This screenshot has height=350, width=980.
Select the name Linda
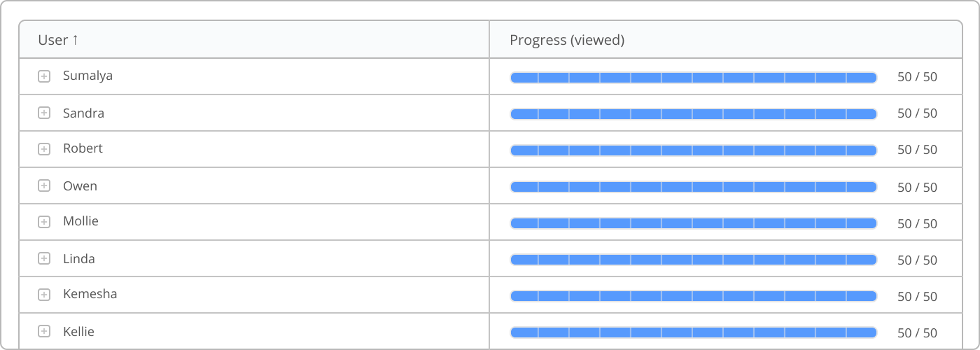click(x=78, y=259)
